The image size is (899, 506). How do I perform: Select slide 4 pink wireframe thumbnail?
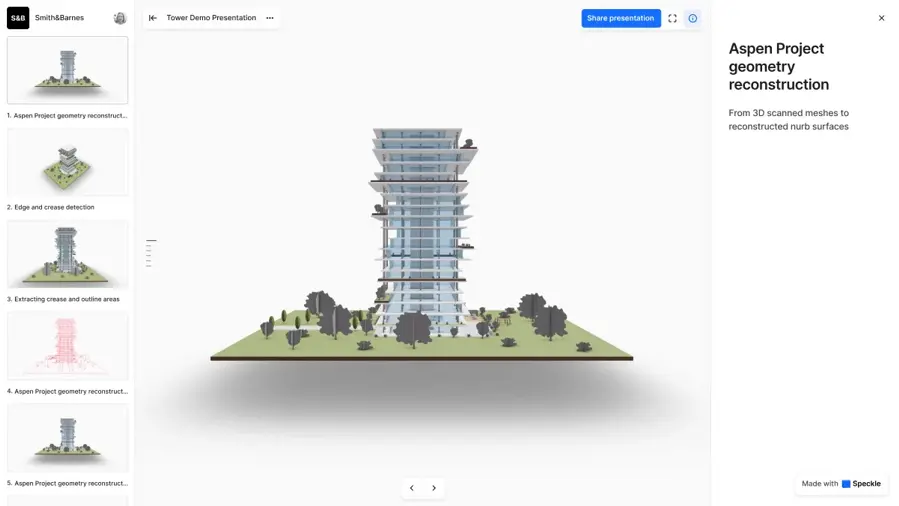coord(68,346)
